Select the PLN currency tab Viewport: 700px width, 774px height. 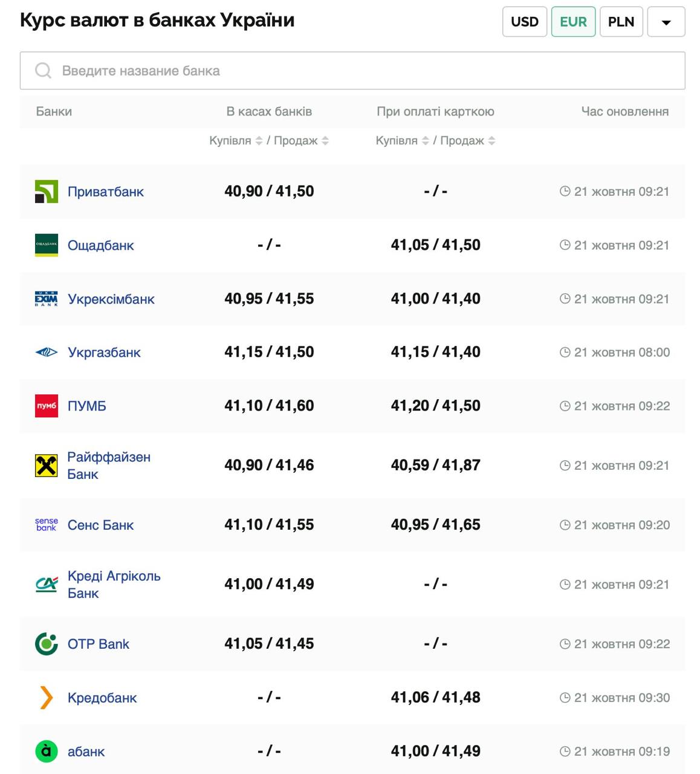pos(621,22)
